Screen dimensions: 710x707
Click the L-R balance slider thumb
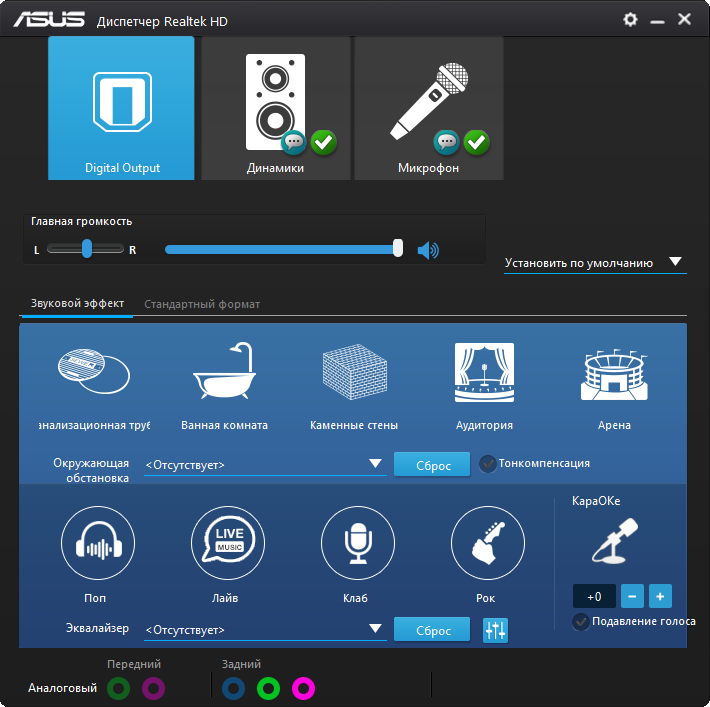(x=87, y=249)
